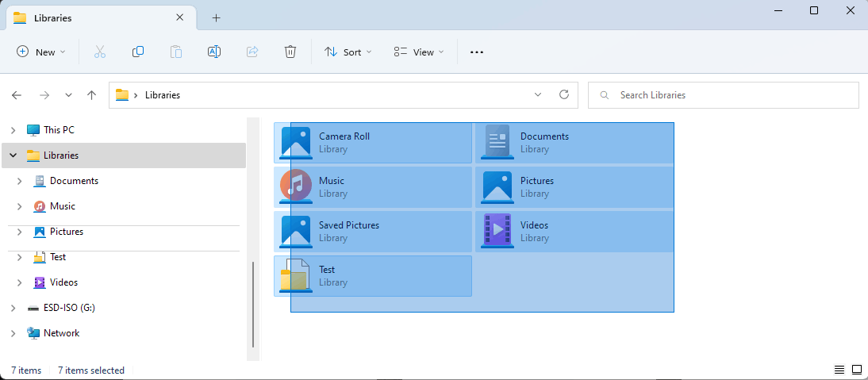
Task: Click the Network icon in the sidebar
Action: click(34, 333)
